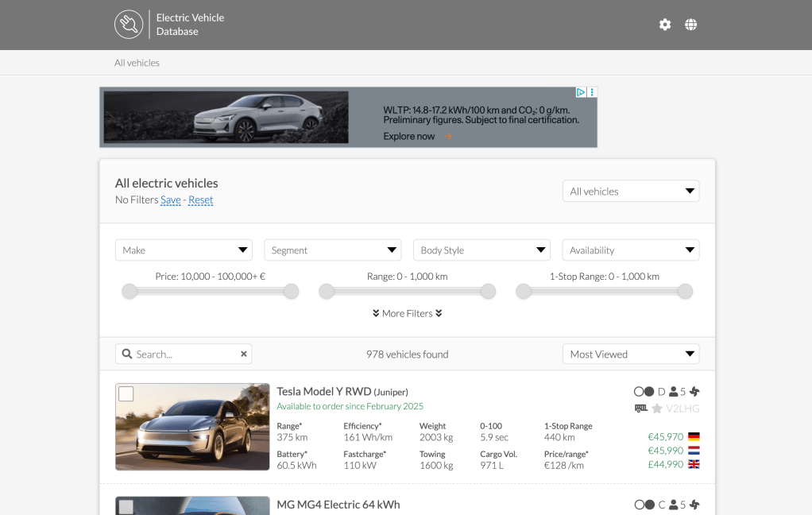Open the settings gear in the header
The width and height of the screenshot is (812, 515).
pyautogui.click(x=665, y=24)
